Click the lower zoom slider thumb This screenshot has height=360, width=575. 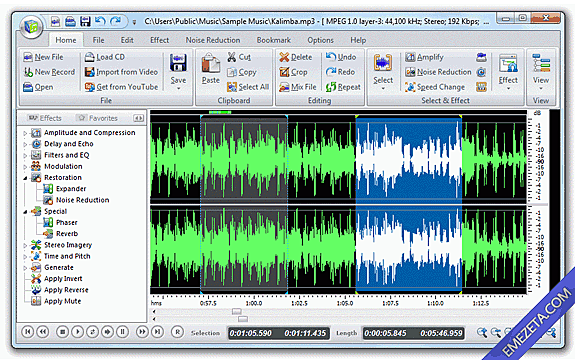tap(243, 319)
